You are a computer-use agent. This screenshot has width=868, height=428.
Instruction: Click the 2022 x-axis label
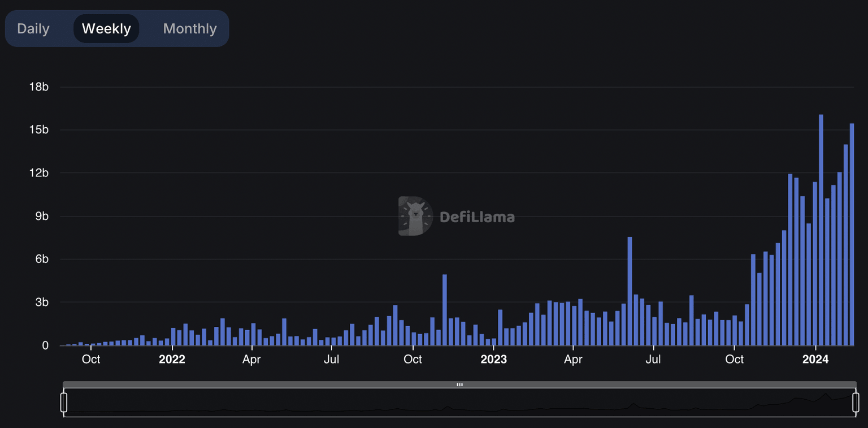pyautogui.click(x=172, y=360)
